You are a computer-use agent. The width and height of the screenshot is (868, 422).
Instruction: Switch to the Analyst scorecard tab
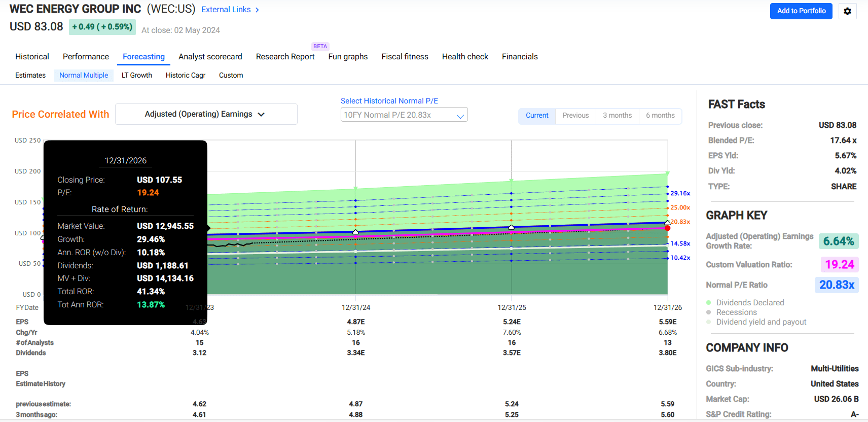click(210, 57)
